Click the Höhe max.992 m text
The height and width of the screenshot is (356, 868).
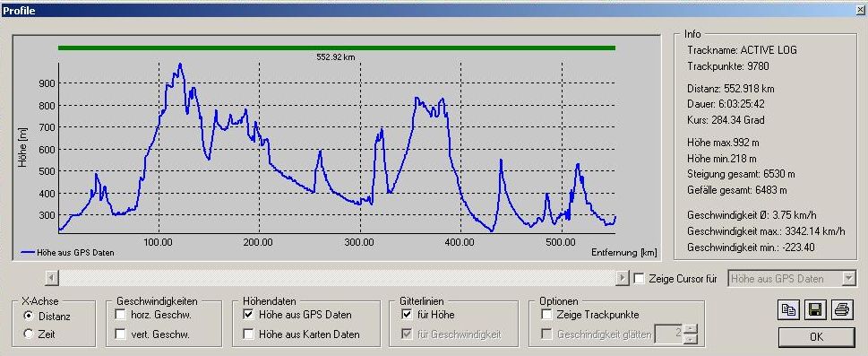click(x=722, y=143)
